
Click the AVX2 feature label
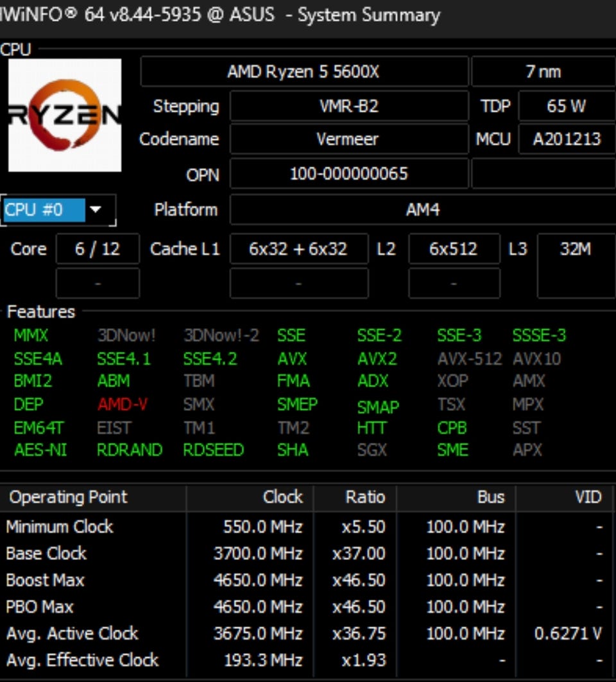pyautogui.click(x=377, y=359)
